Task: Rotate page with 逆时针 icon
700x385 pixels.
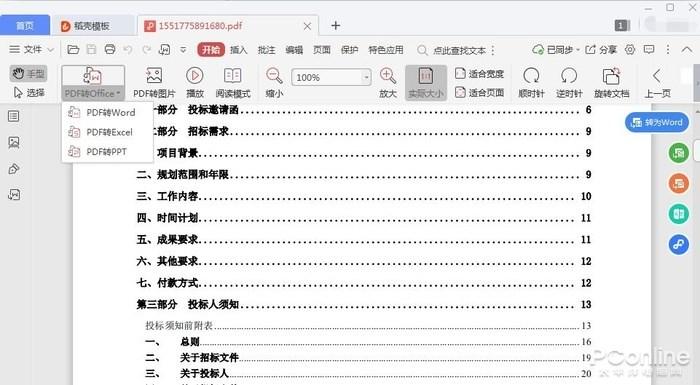Action: point(569,76)
